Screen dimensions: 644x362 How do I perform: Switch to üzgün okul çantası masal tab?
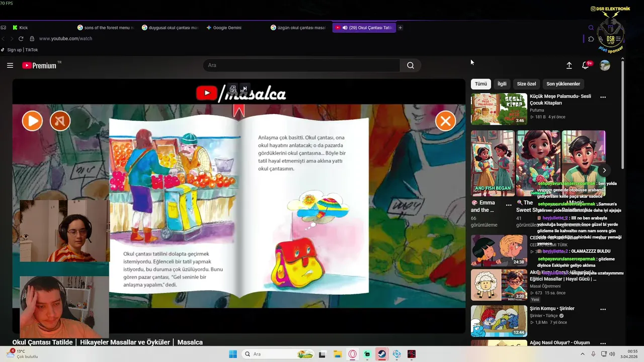tap(298, 28)
